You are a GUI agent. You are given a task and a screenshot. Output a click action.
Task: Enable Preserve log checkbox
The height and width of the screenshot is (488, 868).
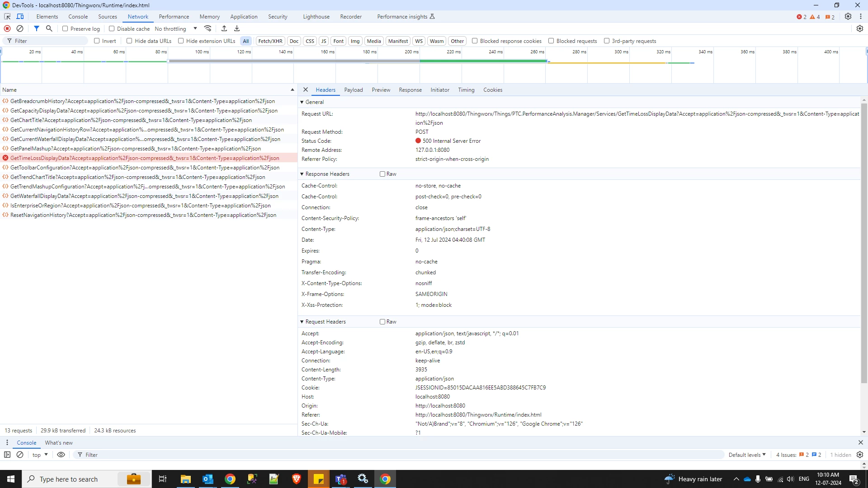pyautogui.click(x=65, y=28)
